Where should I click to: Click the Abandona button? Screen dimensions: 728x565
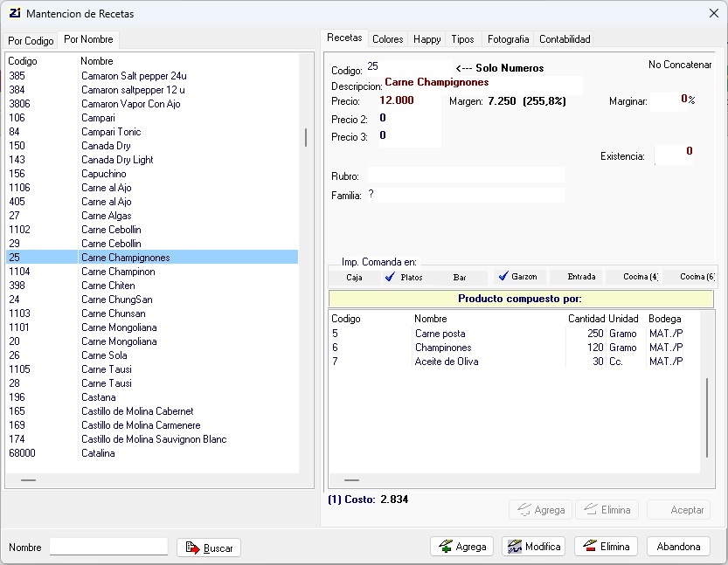[678, 547]
